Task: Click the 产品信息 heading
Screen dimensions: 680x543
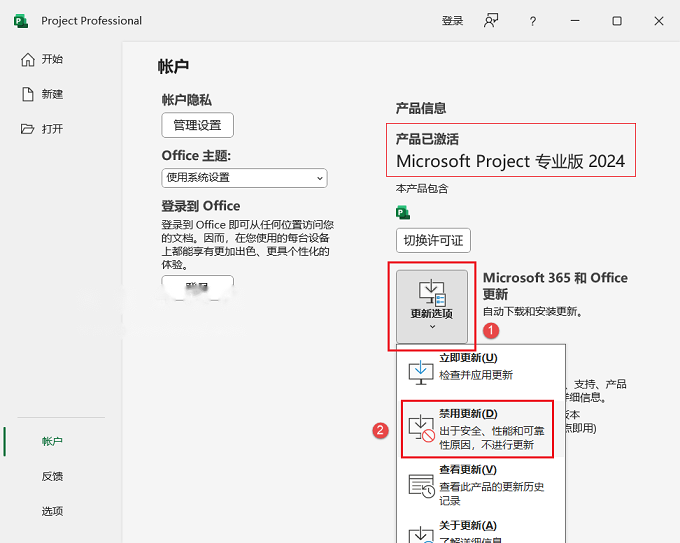Action: pyautogui.click(x=421, y=108)
